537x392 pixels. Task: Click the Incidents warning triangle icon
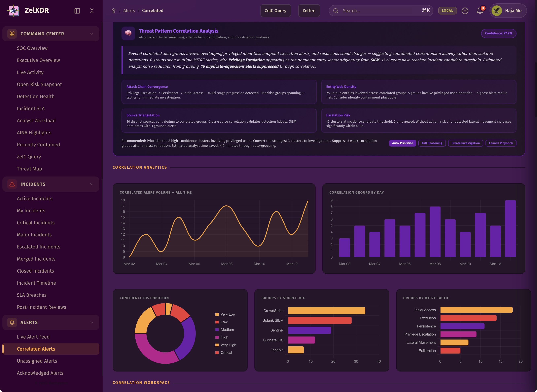(x=12, y=184)
